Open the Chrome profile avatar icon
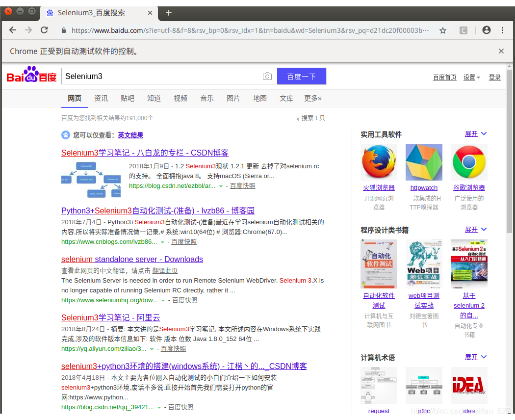This screenshot has height=420, width=515. pos(487,30)
